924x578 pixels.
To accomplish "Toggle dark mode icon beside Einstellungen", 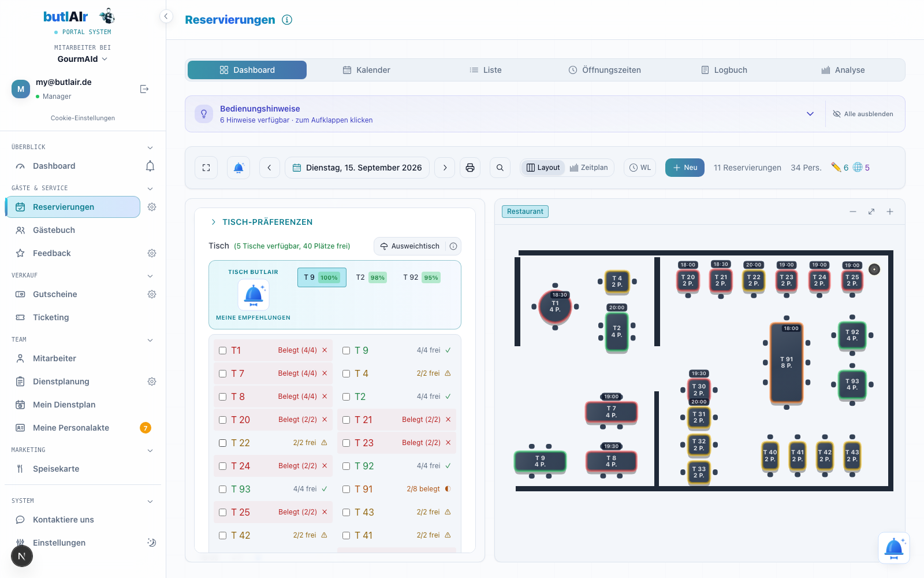I will tap(152, 543).
